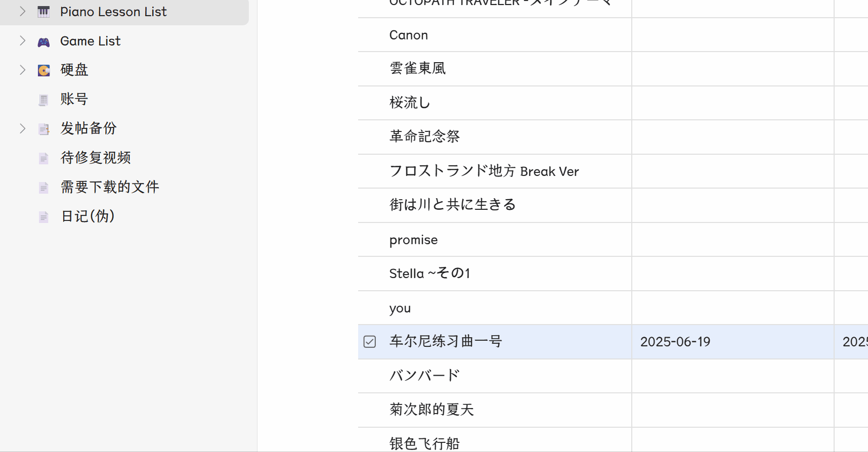This screenshot has width=868, height=452.
Task: Click the page icon beside 待修复视频
Action: [44, 158]
